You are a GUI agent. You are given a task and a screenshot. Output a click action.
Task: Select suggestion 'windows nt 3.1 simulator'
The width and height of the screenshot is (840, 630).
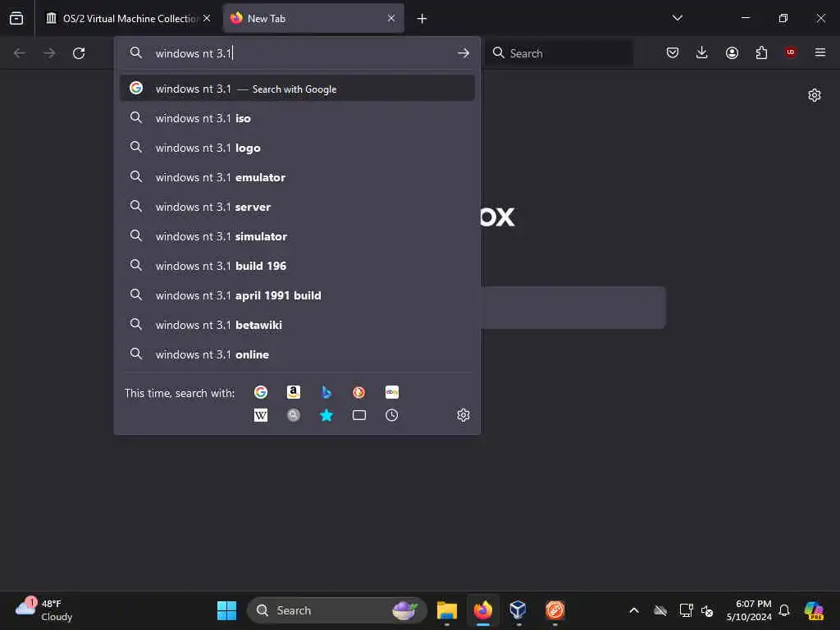297,235
